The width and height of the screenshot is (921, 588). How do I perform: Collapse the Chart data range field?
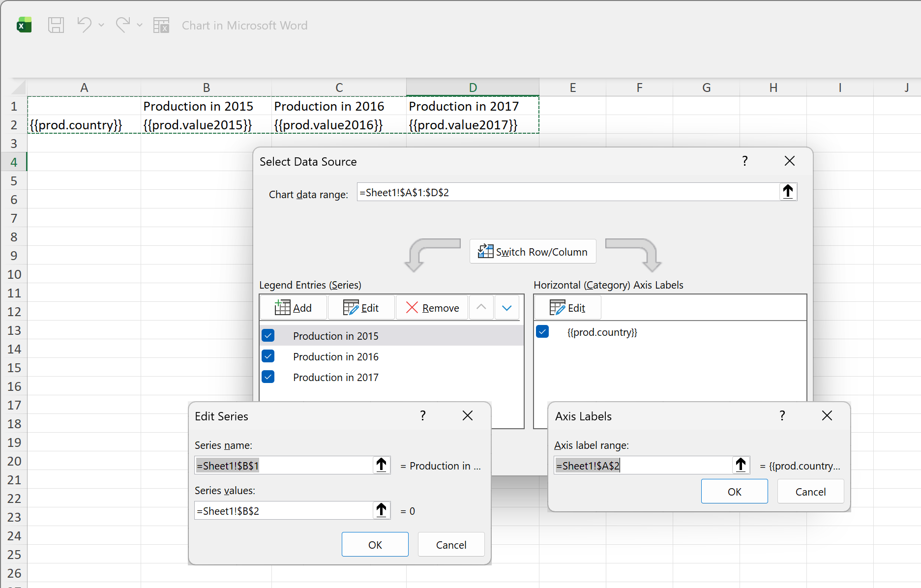click(788, 192)
